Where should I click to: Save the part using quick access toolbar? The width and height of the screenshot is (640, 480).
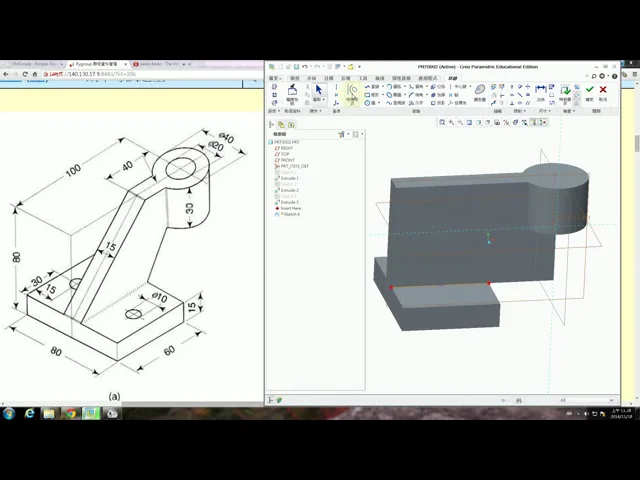click(296, 67)
